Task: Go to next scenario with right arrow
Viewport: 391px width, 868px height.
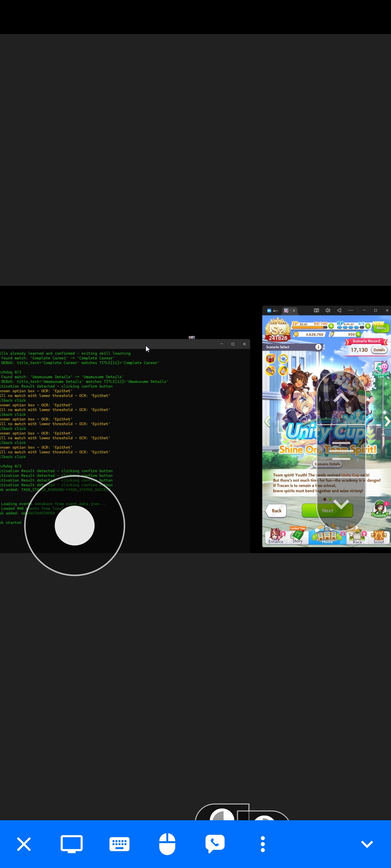Action: click(387, 421)
